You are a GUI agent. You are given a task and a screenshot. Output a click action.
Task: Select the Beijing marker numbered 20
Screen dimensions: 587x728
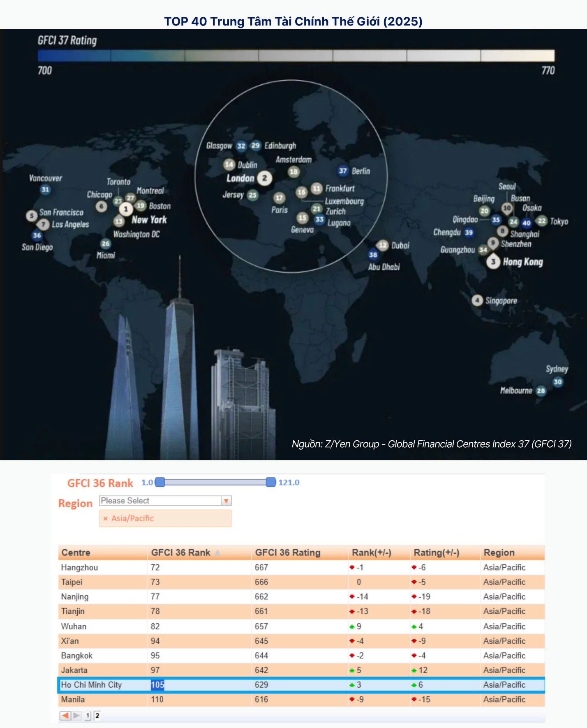point(485,211)
